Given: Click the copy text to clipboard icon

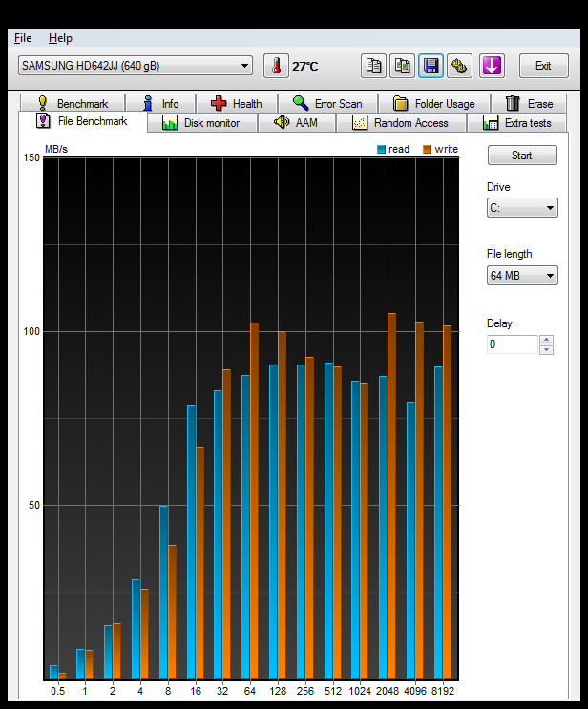Looking at the screenshot, I should coord(373,66).
